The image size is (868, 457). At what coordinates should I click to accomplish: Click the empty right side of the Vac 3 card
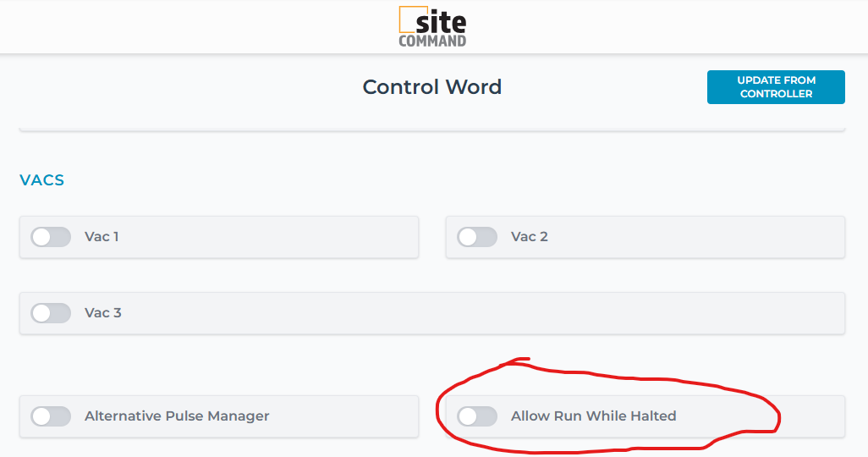pos(635,313)
